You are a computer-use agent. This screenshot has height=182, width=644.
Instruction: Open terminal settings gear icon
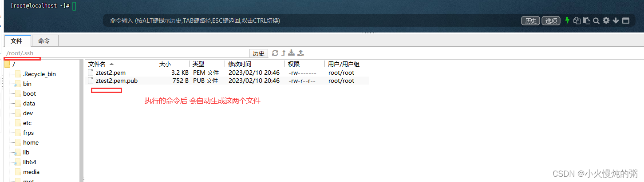coord(606,20)
